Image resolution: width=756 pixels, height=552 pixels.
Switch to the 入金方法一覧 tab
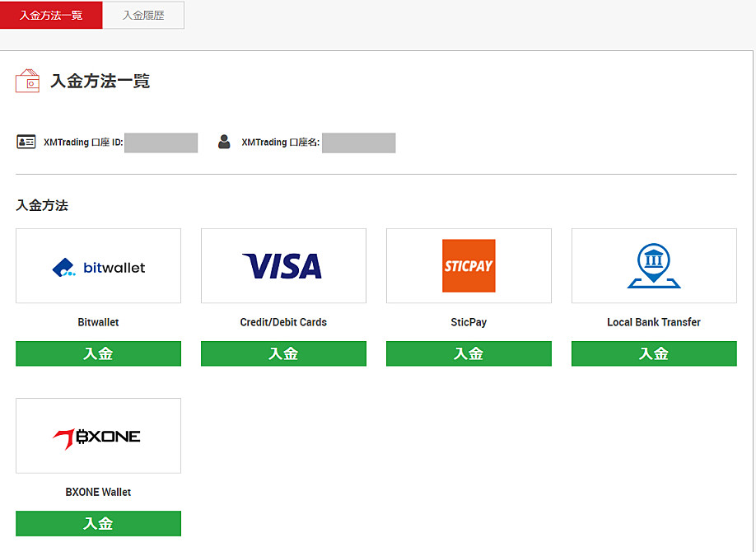click(x=50, y=15)
